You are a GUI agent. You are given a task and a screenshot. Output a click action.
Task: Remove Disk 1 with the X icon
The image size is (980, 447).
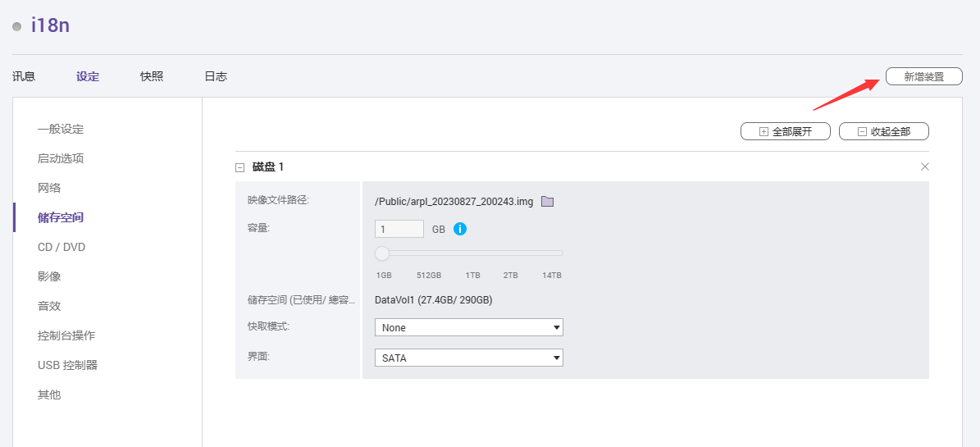click(925, 167)
